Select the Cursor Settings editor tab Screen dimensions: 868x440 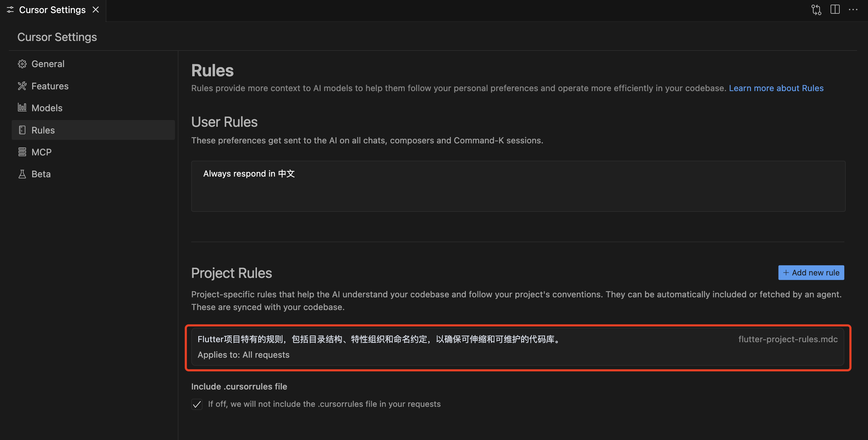pyautogui.click(x=52, y=10)
